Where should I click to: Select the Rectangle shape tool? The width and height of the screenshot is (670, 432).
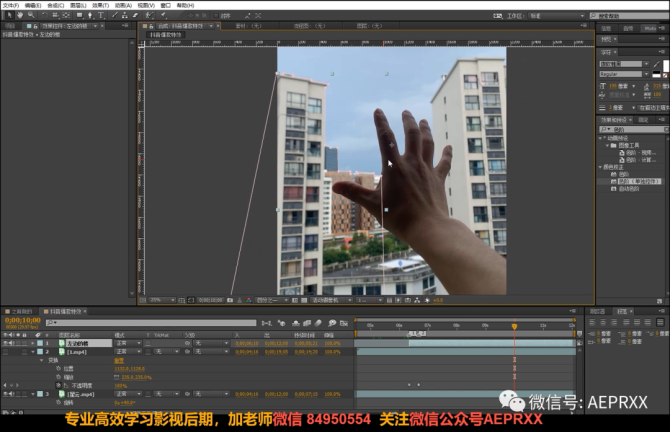point(79,15)
